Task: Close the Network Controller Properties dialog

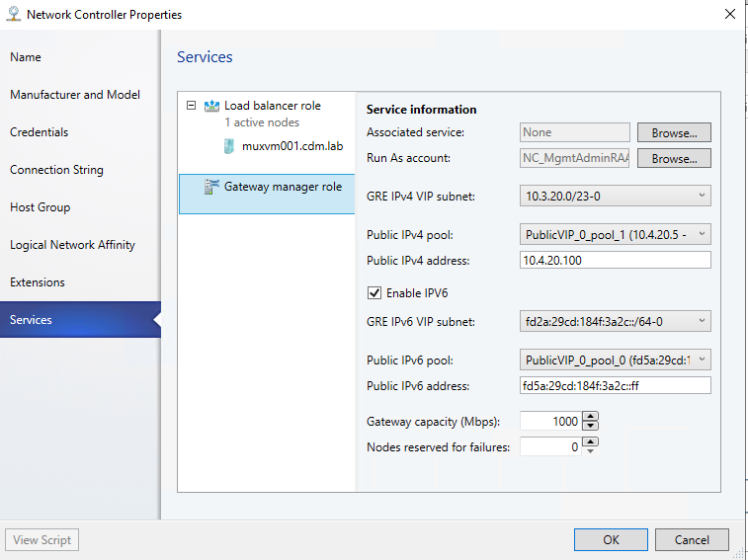Action: click(x=730, y=14)
